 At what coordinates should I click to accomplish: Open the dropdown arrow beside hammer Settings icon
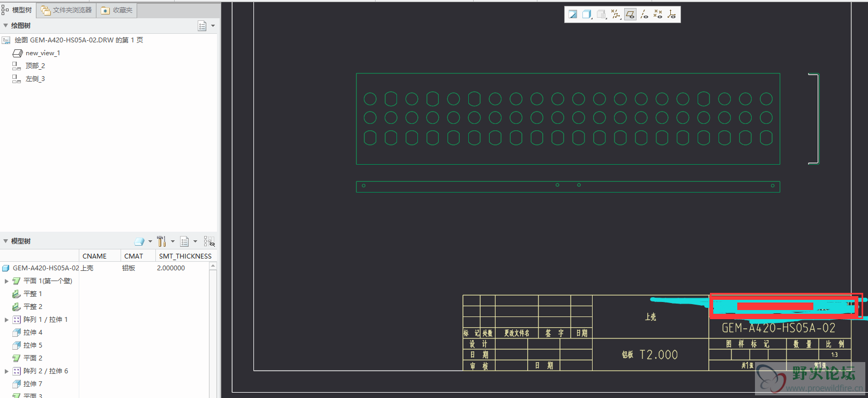click(x=173, y=241)
